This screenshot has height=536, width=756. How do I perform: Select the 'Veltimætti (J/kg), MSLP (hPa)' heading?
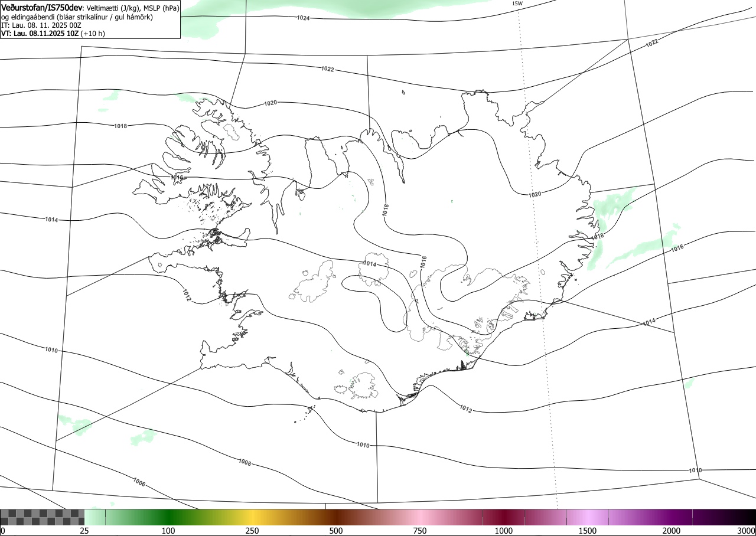point(133,8)
